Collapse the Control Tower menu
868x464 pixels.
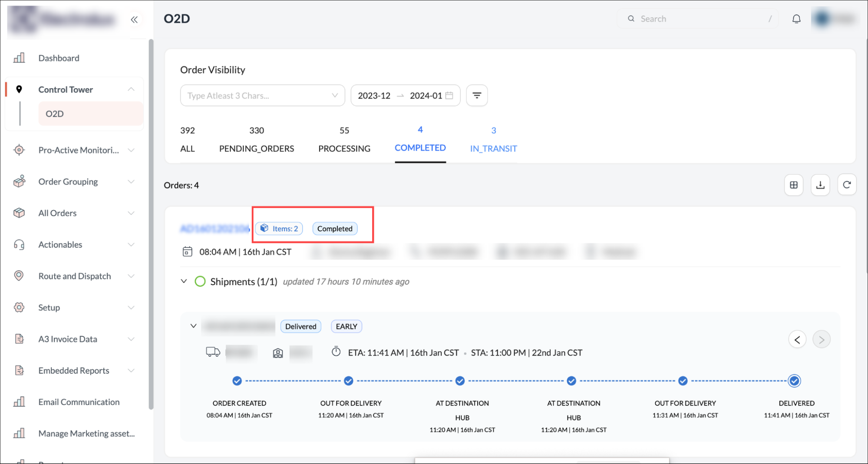(131, 89)
